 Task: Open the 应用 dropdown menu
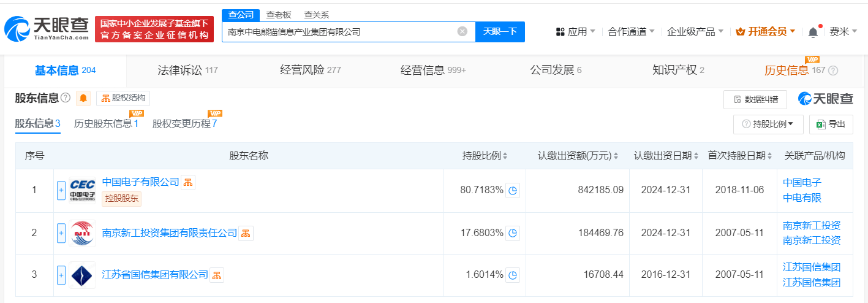tap(575, 31)
